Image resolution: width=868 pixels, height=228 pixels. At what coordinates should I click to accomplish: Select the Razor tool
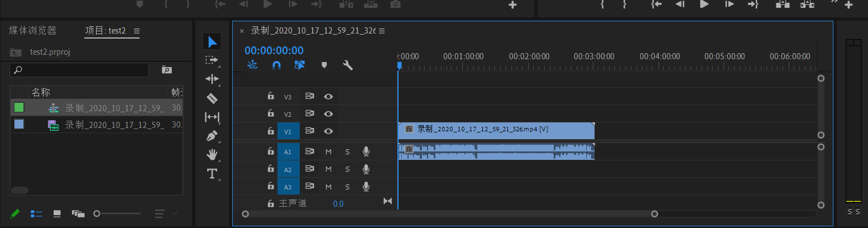[x=212, y=98]
